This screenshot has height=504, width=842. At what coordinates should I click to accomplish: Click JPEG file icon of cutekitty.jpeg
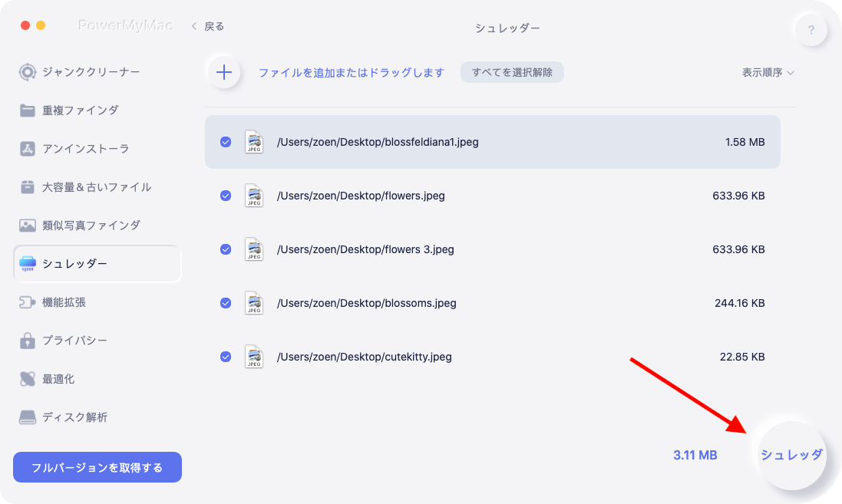[x=254, y=357]
